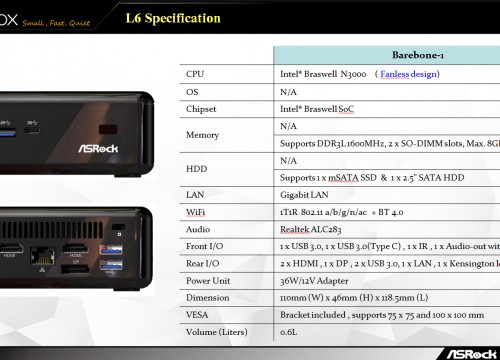Select the "0.6L" volume value
The image size is (500, 360).
[289, 332]
